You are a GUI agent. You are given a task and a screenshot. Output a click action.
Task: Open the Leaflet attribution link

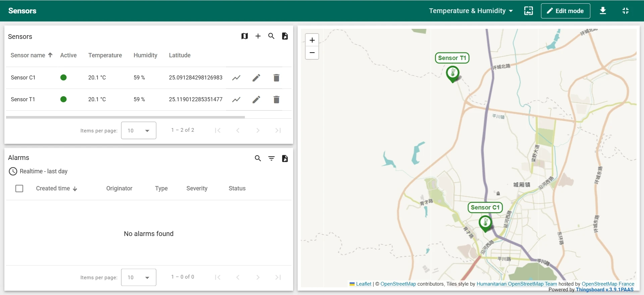pyautogui.click(x=364, y=284)
